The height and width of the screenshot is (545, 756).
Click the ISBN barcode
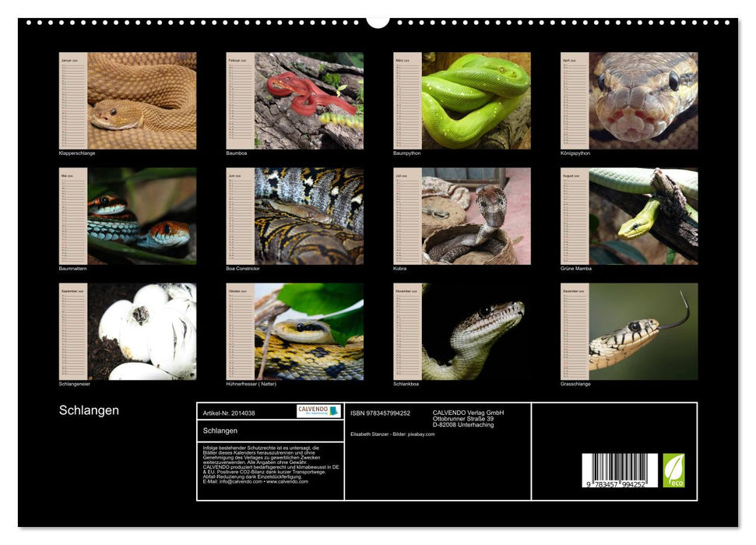pos(620,472)
